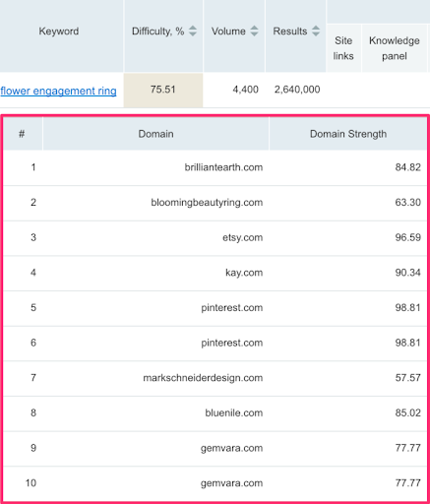Click the Domain Strength column header
Viewport: 430px width, 504px height.
[348, 134]
